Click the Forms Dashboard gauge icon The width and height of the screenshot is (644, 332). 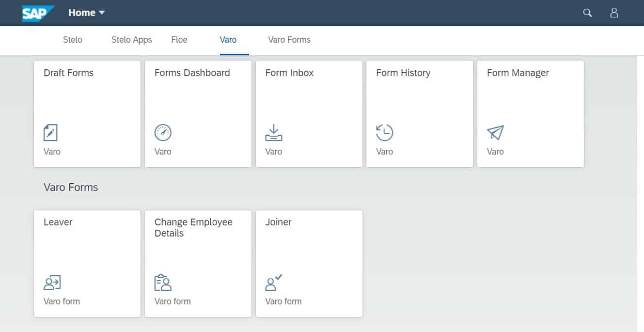click(163, 132)
